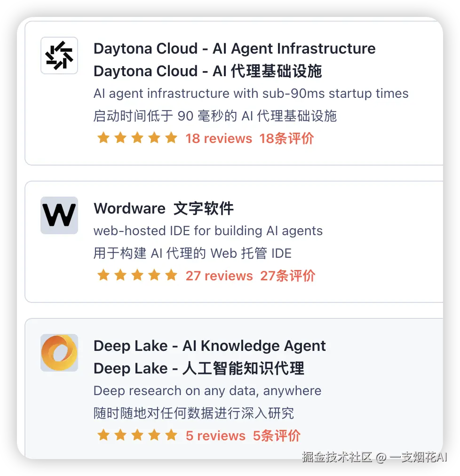Click Daytona Cloud - AI 代理基础设施 Chinese title
The width and height of the screenshot is (460, 476).
(208, 71)
